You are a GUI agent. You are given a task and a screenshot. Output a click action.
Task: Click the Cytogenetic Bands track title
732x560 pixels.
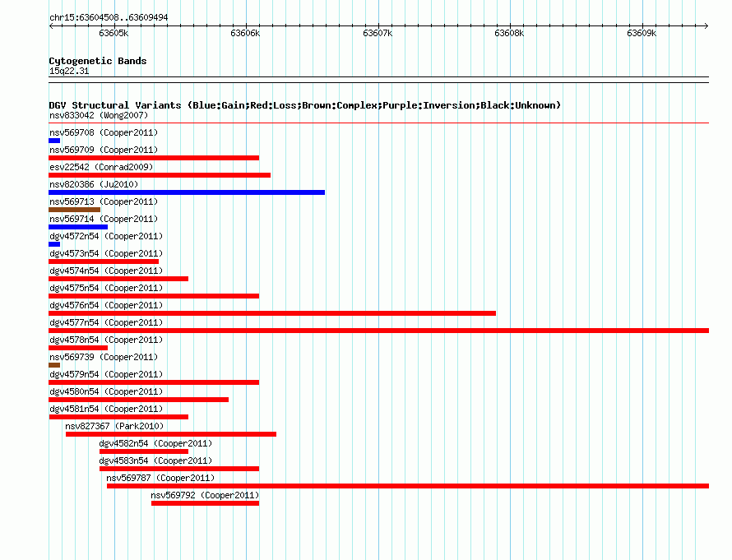[98, 61]
